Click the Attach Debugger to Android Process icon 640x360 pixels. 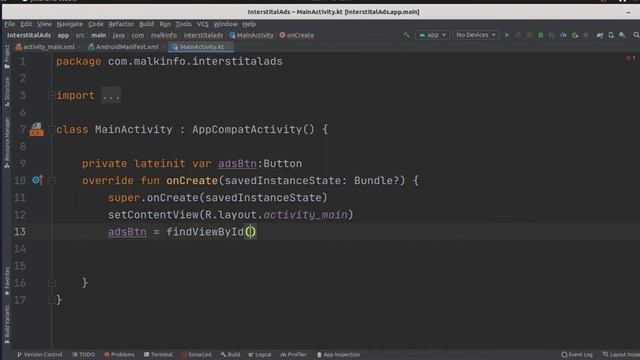click(x=575, y=35)
